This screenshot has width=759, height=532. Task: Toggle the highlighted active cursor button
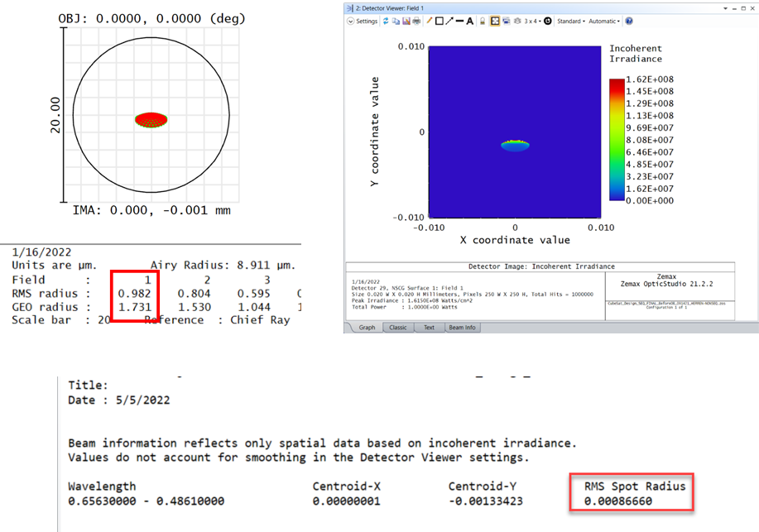click(x=495, y=22)
